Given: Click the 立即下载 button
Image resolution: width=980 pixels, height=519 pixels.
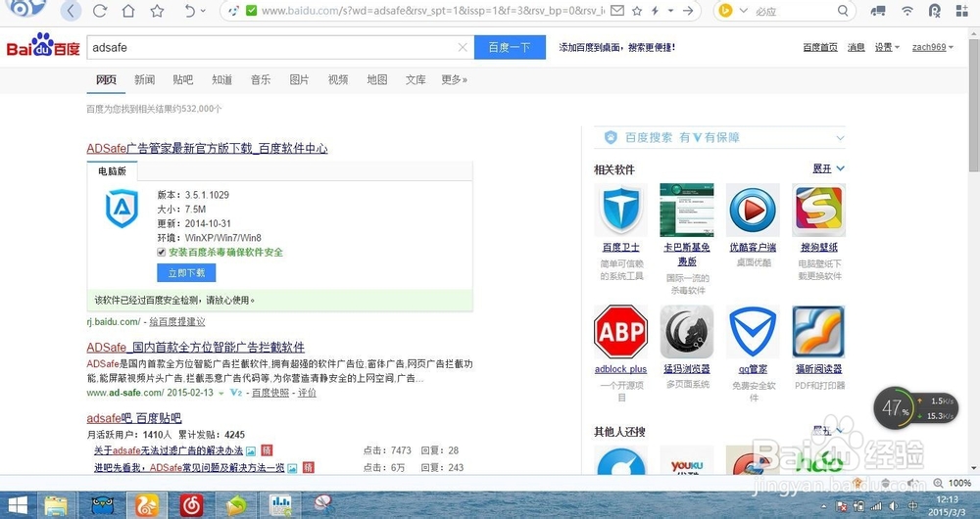Looking at the screenshot, I should pyautogui.click(x=186, y=273).
